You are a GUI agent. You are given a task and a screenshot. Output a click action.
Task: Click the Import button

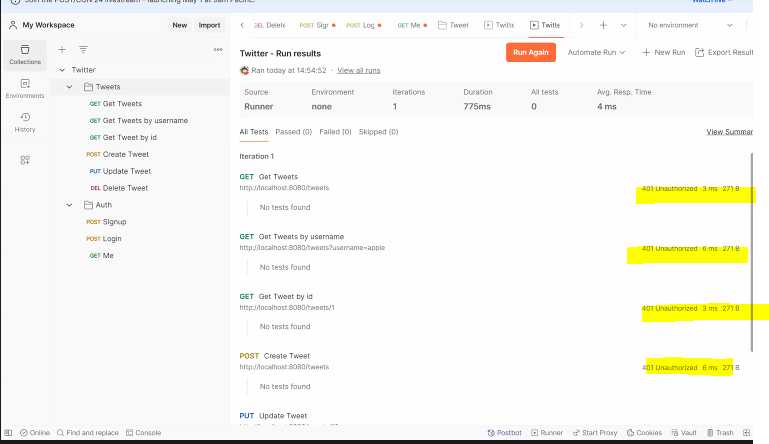pyautogui.click(x=209, y=25)
